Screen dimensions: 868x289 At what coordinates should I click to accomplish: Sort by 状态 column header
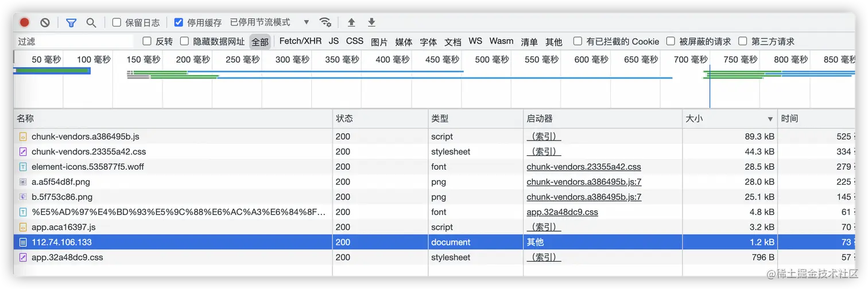(381, 119)
